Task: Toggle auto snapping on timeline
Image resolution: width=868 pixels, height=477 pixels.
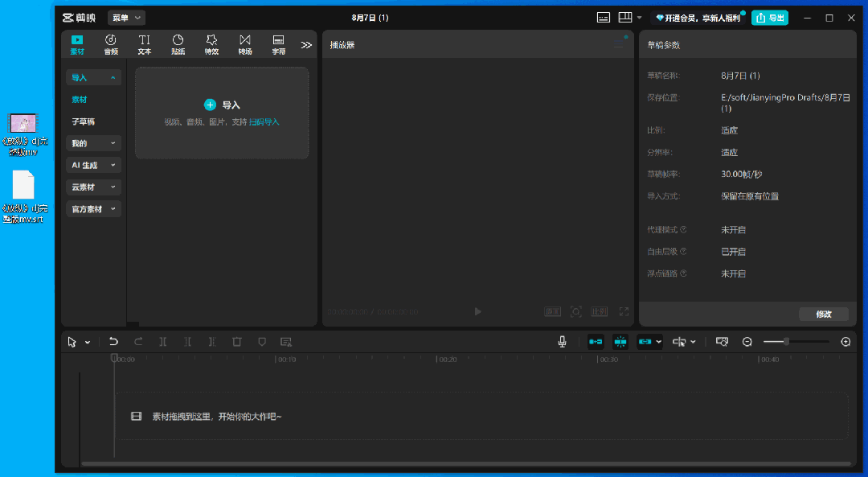Action: [x=620, y=342]
